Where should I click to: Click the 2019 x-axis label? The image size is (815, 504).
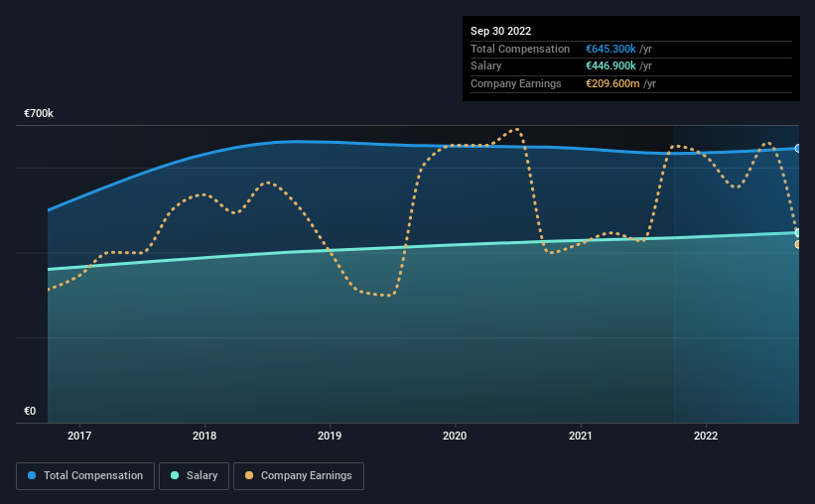tap(330, 436)
